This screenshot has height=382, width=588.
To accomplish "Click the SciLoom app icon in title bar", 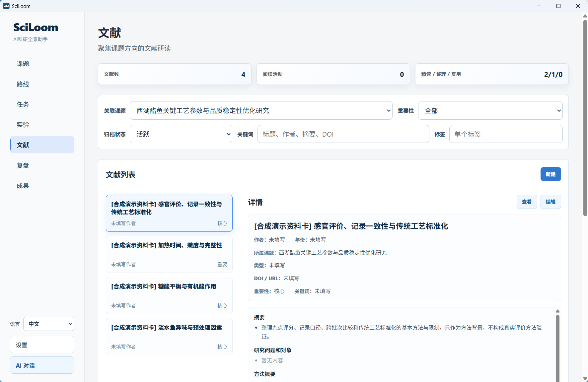I will pyautogui.click(x=6, y=6).
